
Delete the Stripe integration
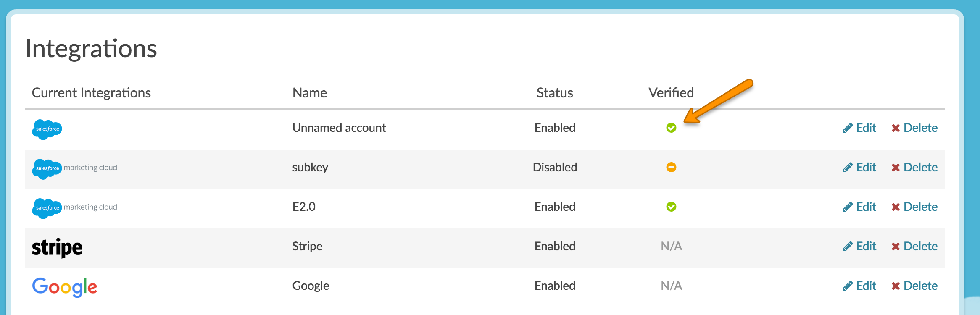914,246
